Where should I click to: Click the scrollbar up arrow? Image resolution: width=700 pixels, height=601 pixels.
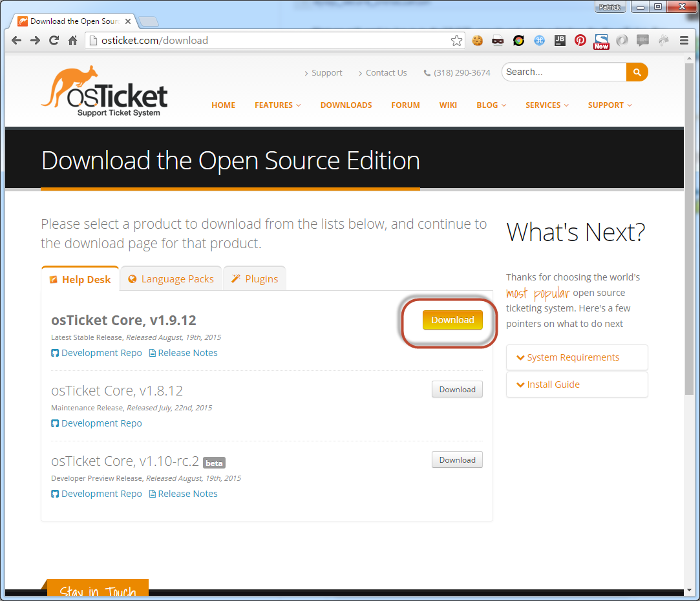coord(689,59)
